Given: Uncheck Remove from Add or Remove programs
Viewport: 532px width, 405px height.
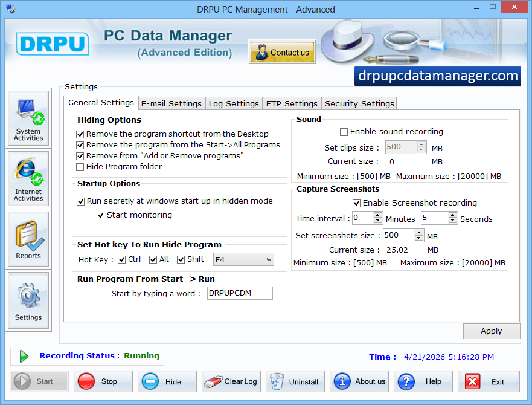Looking at the screenshot, I should tap(80, 156).
